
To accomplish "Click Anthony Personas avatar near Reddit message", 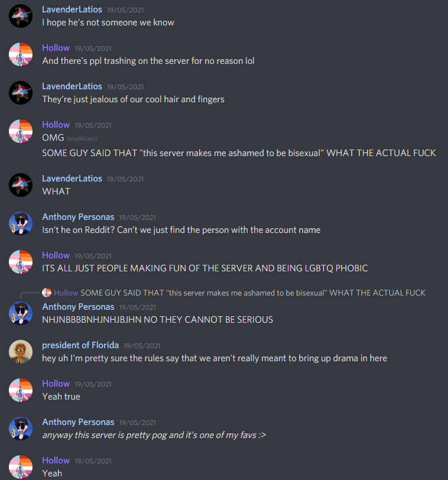I will (x=21, y=223).
